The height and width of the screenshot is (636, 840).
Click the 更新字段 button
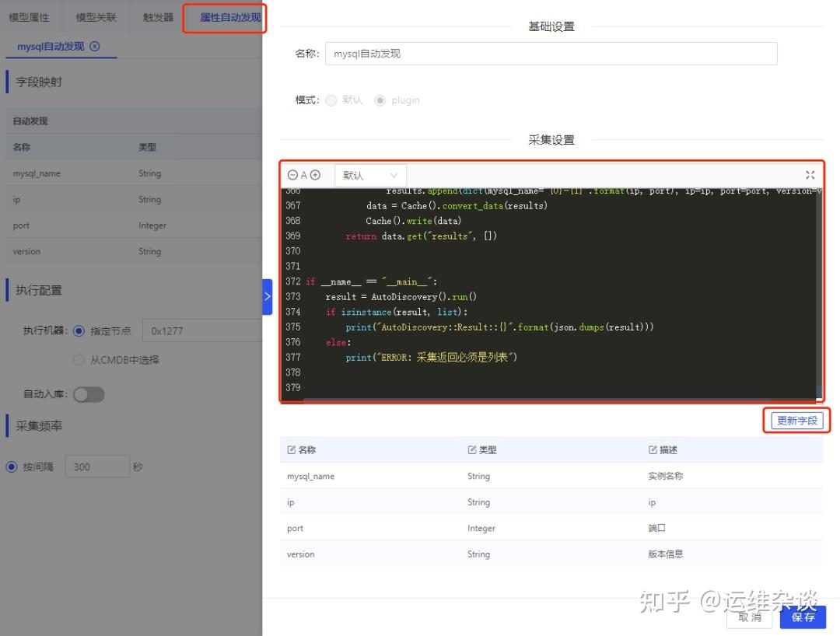[x=796, y=420]
